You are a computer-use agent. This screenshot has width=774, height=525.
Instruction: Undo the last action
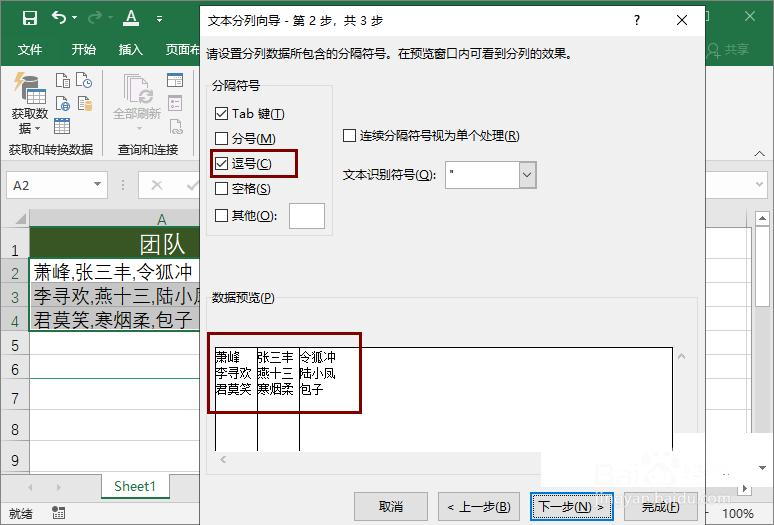pos(59,18)
